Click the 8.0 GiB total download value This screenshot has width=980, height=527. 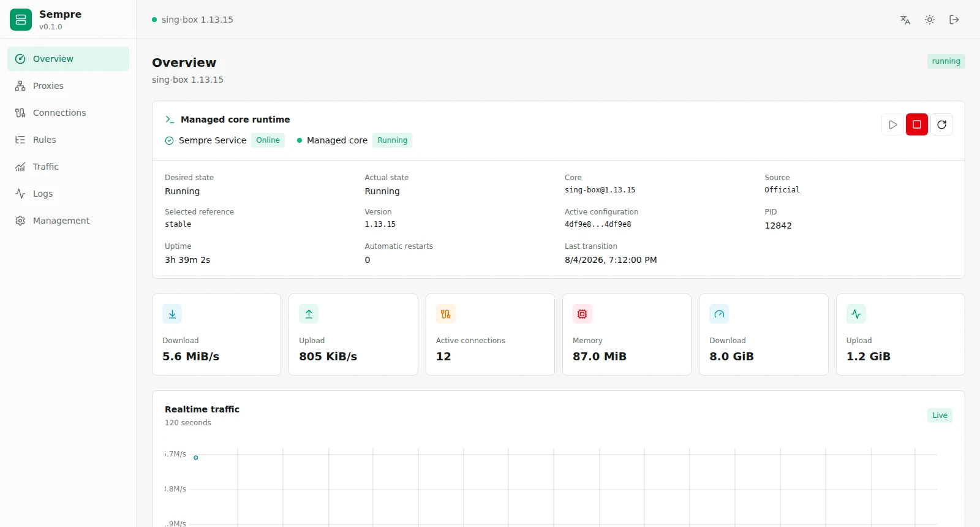[731, 357]
